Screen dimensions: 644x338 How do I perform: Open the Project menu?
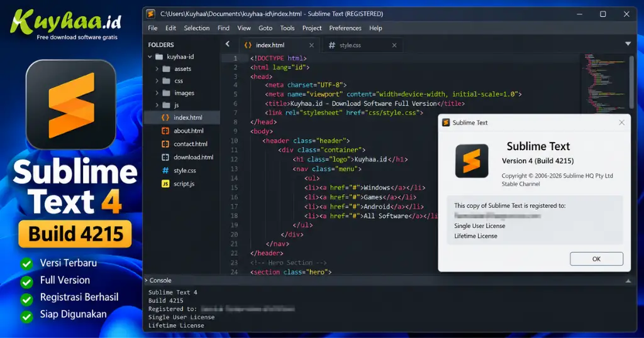pos(312,28)
